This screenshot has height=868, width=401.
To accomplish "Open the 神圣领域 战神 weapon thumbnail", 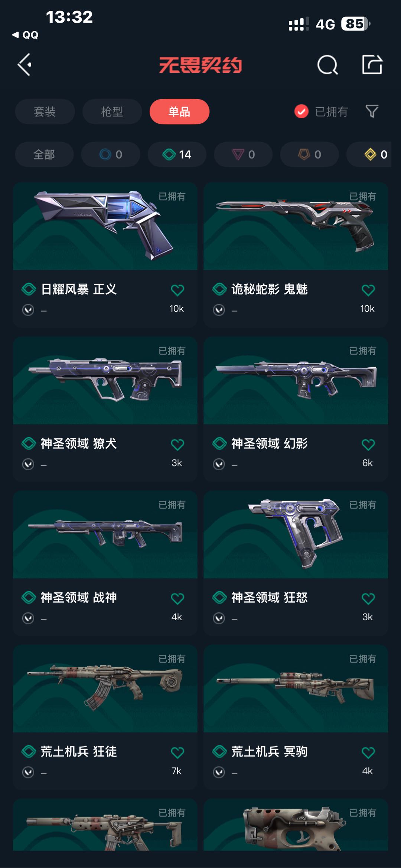I will point(105,534).
